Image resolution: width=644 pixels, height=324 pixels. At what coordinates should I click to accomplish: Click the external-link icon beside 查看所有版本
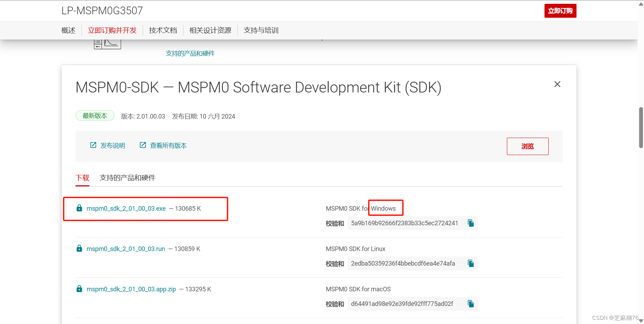(143, 145)
